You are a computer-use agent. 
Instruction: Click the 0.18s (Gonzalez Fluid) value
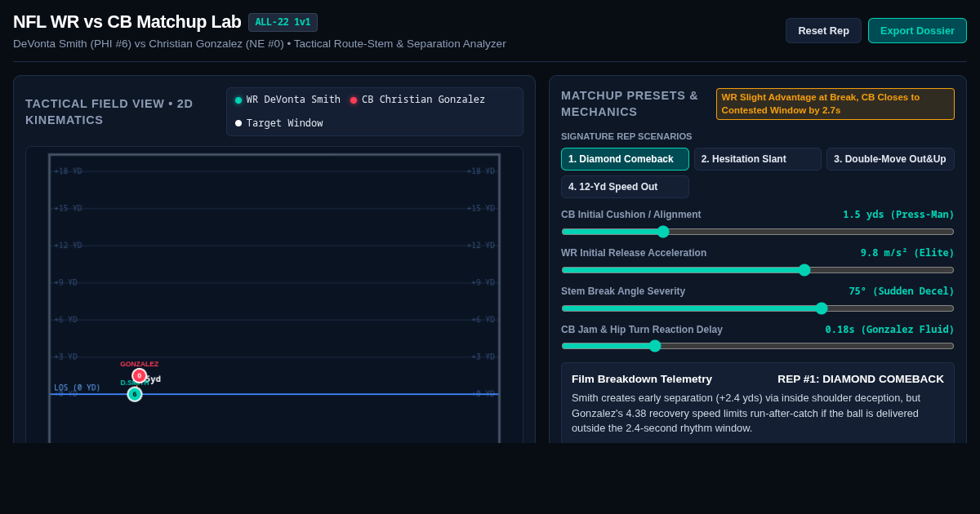click(889, 330)
